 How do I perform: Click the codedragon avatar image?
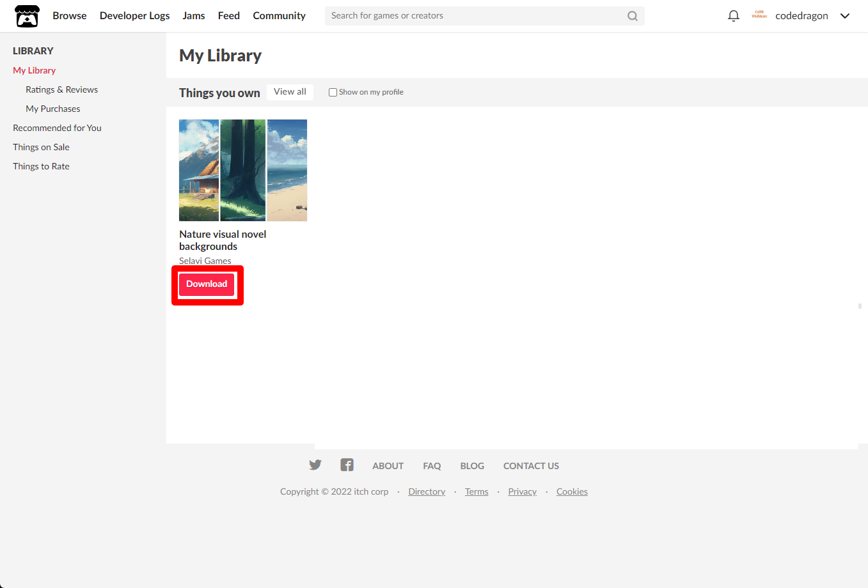759,15
